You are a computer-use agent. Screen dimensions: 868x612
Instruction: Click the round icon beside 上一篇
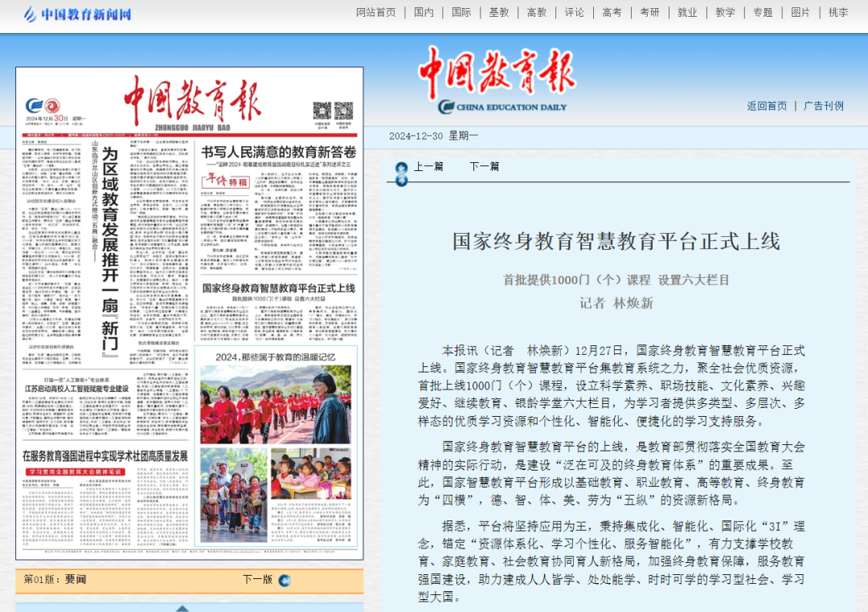pyautogui.click(x=400, y=167)
